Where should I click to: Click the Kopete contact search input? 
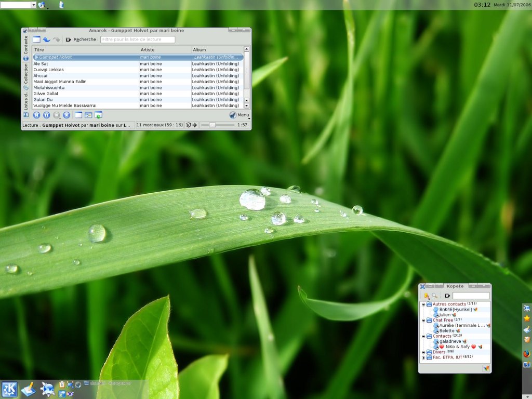pos(471,296)
